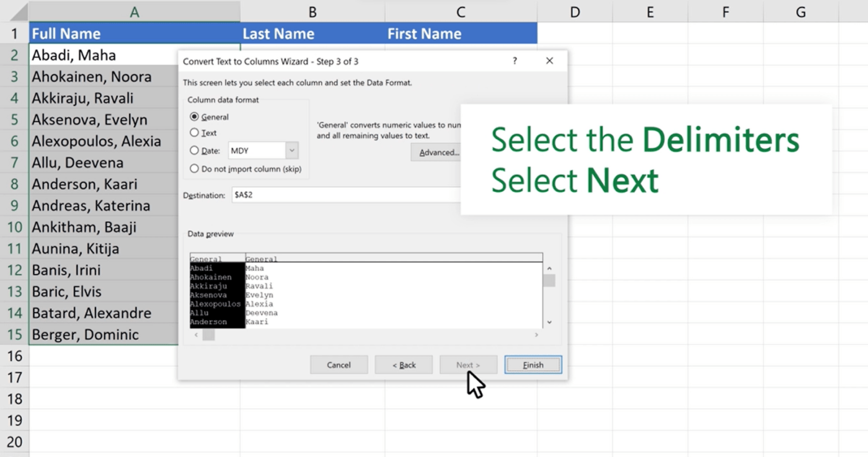The width and height of the screenshot is (868, 457).
Task: Click cell containing Allu, Deevena
Action: pos(103,162)
